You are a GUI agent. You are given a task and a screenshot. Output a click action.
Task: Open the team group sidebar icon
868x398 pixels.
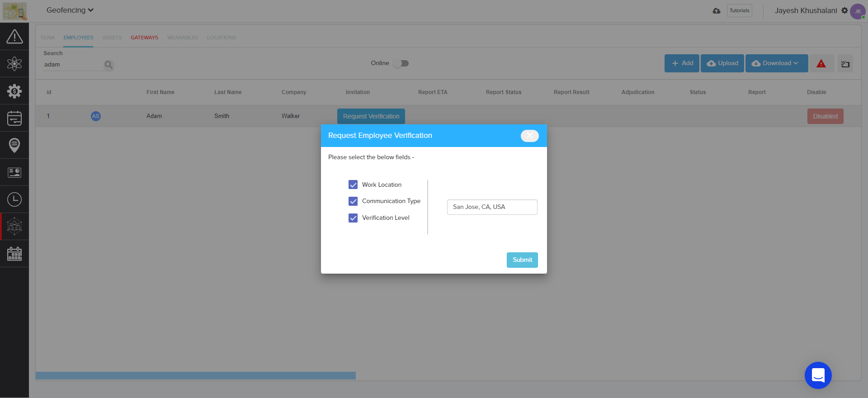tap(14, 226)
